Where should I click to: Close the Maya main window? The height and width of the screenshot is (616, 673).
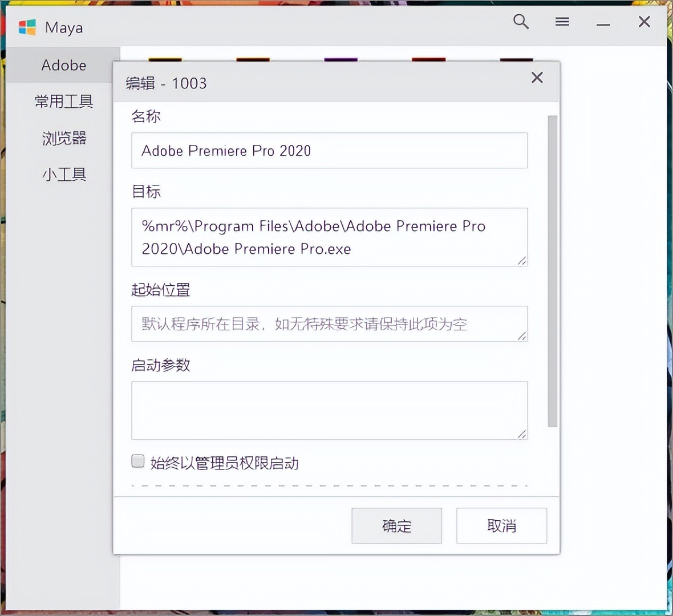(644, 22)
